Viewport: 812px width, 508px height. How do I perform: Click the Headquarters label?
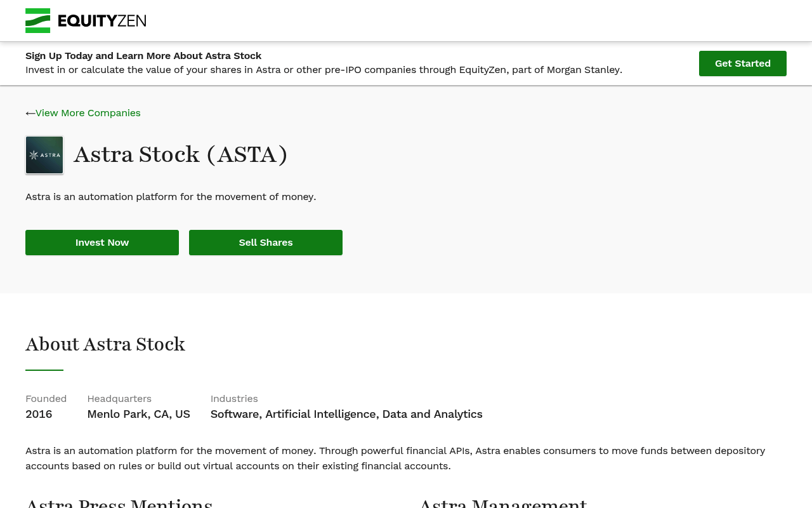coord(119,399)
